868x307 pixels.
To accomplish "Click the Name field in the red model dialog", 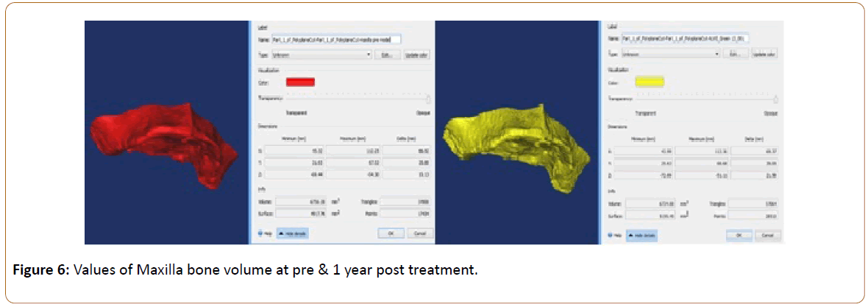I will click(336, 38).
